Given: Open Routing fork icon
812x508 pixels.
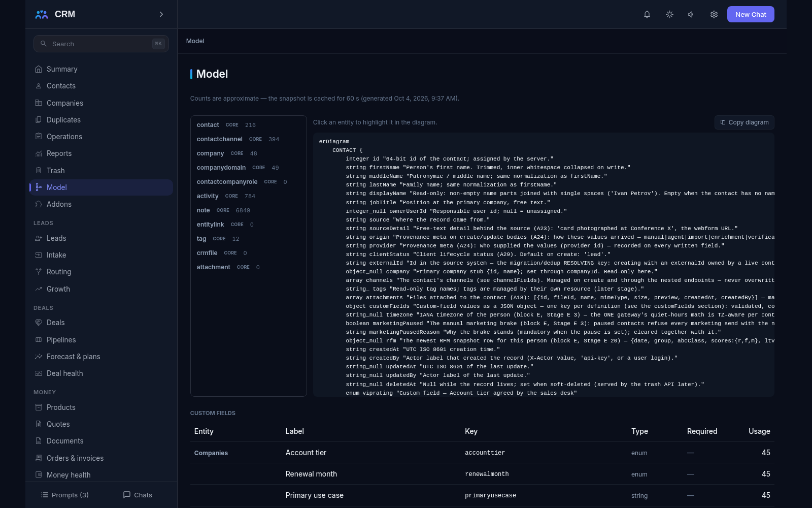Looking at the screenshot, I should pos(39,272).
